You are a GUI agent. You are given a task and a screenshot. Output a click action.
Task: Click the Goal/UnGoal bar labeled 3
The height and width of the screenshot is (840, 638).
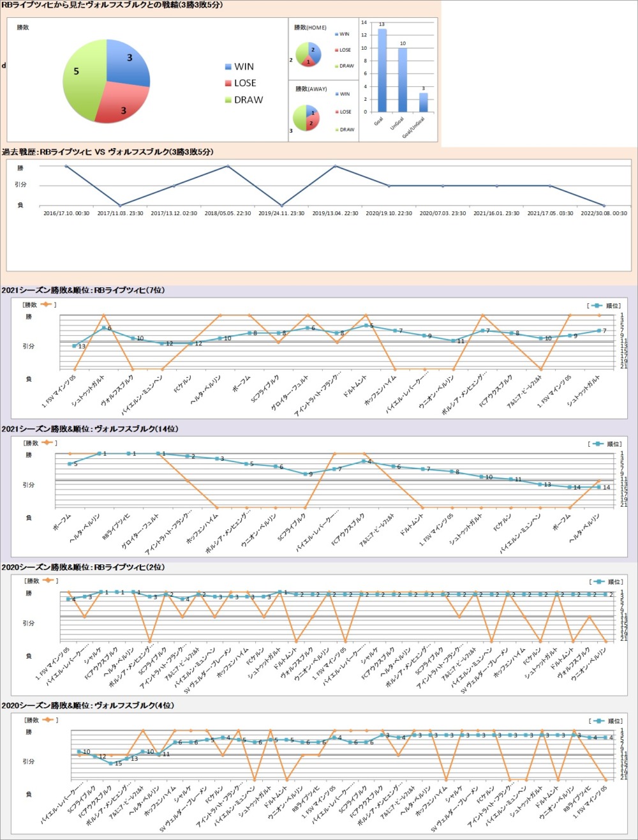coord(423,102)
